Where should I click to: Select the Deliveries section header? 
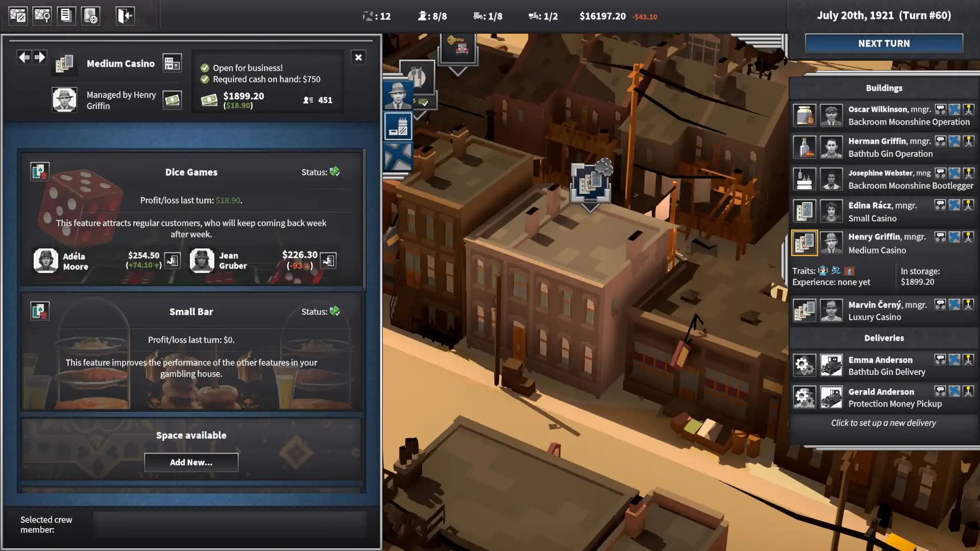click(884, 338)
